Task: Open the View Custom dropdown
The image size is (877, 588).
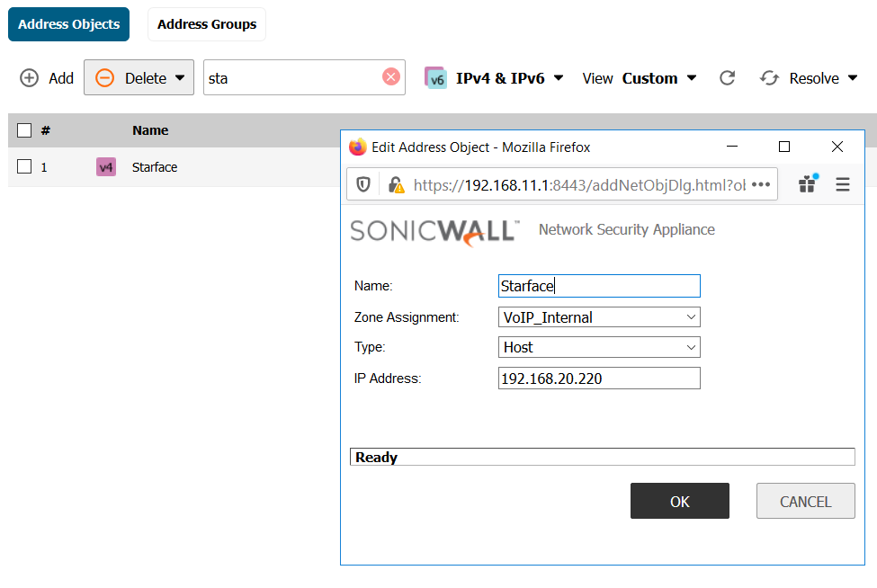Action: 692,78
